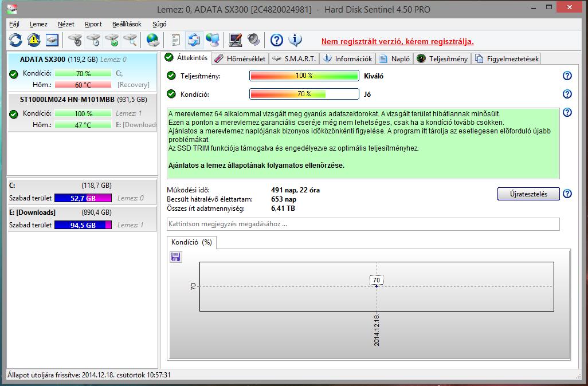Click the 'Kiváló' performance rating text
This screenshot has width=588, height=386.
pos(374,76)
